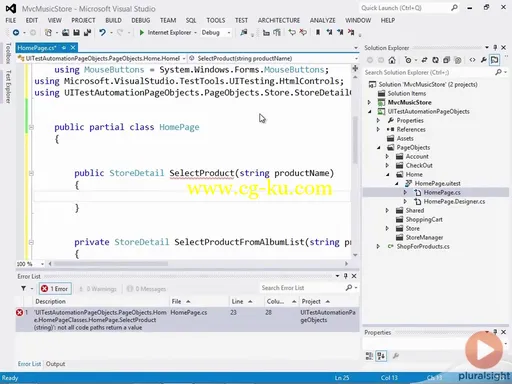Screen dimensions: 512x384
Task: Collapse the UITestAutomationPageObjects project node
Action: coord(370,111)
